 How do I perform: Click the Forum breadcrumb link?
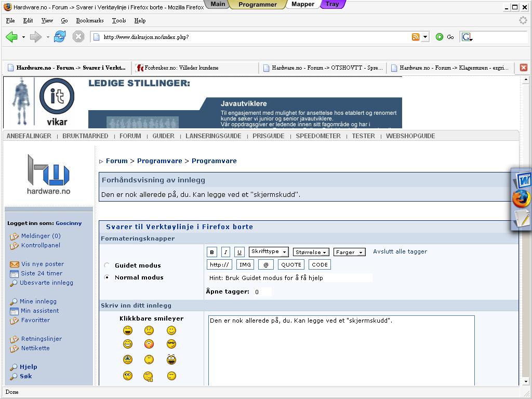click(x=117, y=161)
